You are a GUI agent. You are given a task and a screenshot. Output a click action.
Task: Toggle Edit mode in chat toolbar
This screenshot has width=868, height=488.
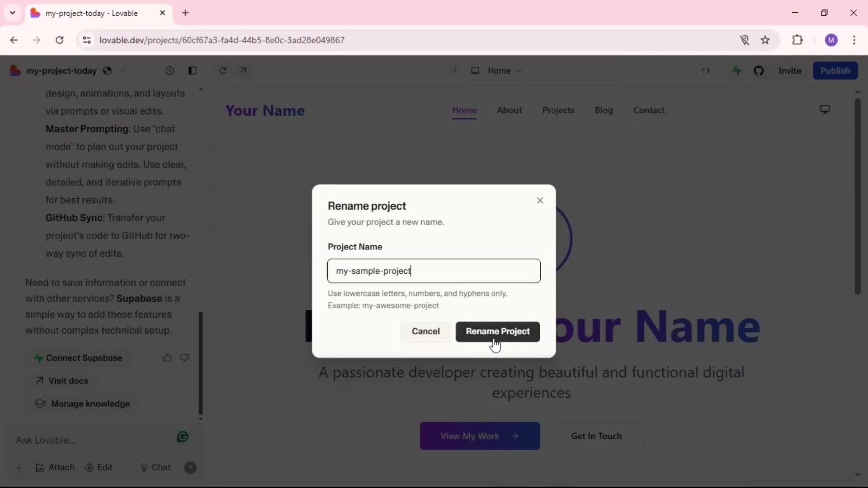click(x=99, y=468)
